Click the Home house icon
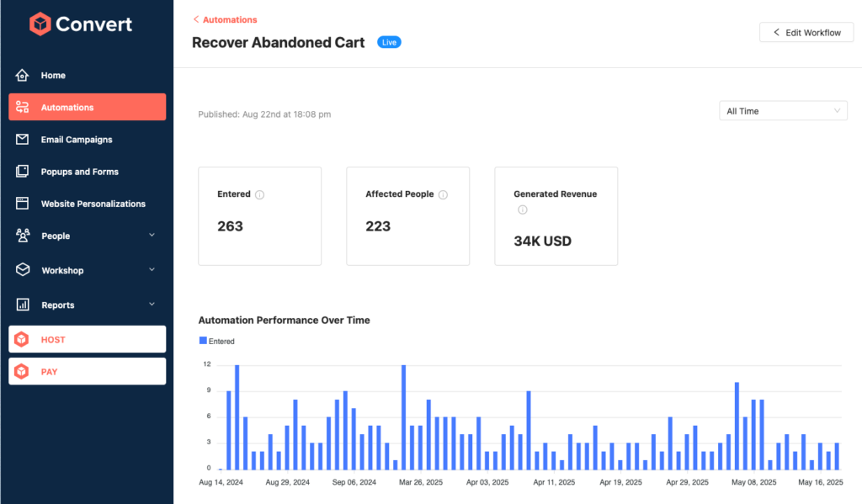Viewport: 862px width, 504px height. tap(22, 75)
